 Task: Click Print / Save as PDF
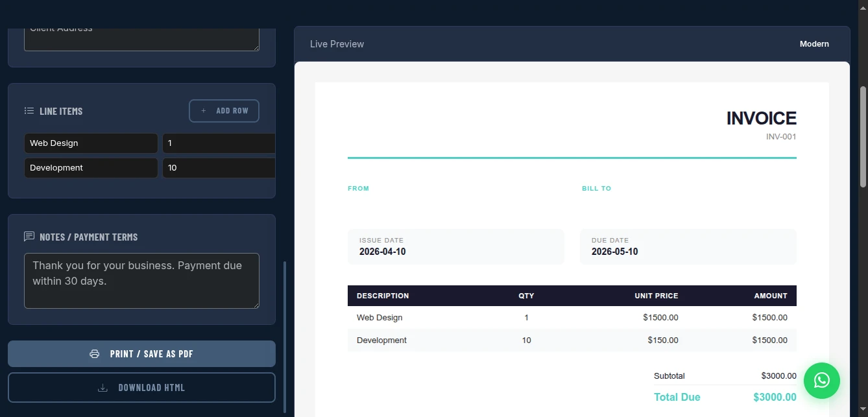click(141, 353)
